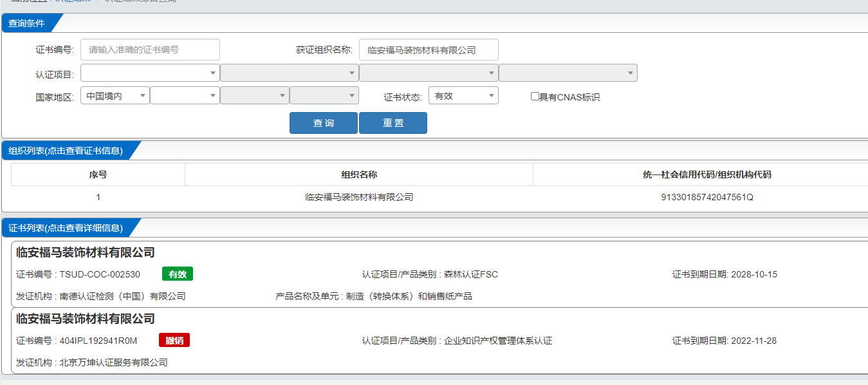The image size is (868, 385).
Task: Open the fourth 国家地区 dropdown
Action: (324, 95)
